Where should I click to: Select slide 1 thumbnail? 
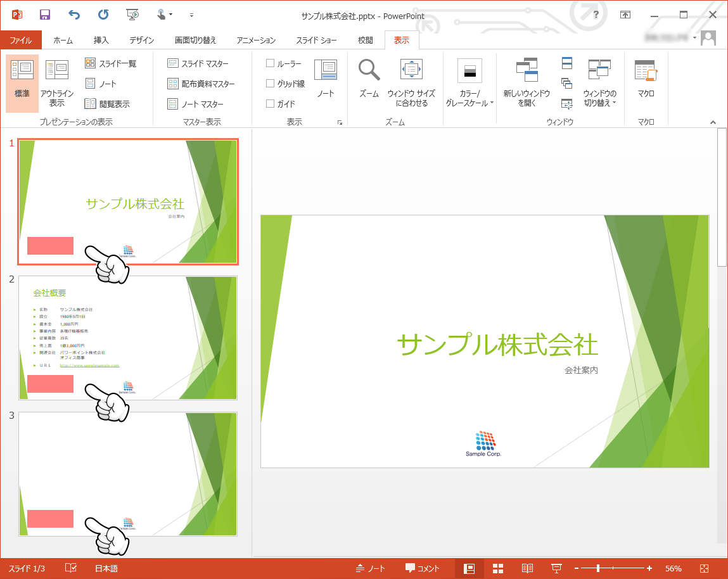click(x=128, y=201)
